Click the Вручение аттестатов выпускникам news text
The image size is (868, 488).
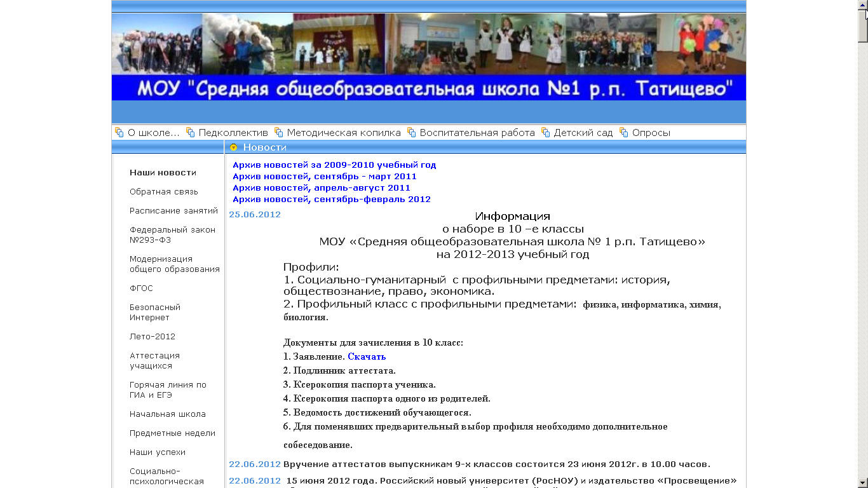(x=497, y=464)
